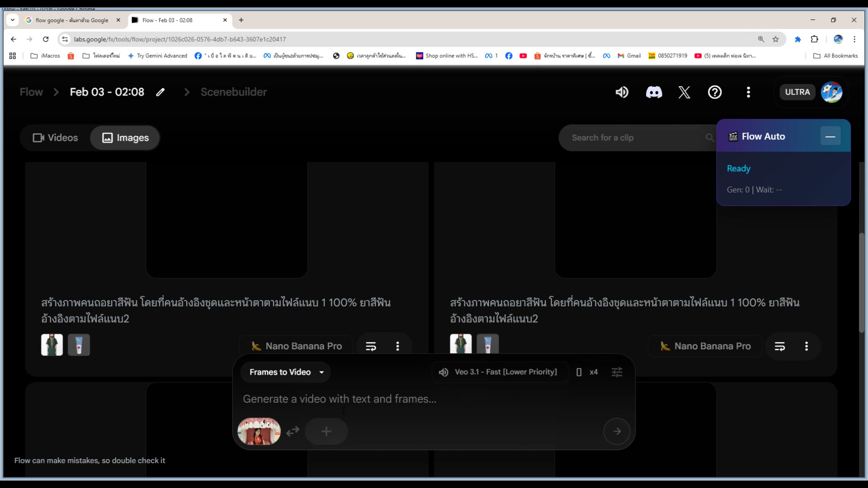Open the browser tab search chevron
Screen dimensions: 868x488
[x=12, y=20]
